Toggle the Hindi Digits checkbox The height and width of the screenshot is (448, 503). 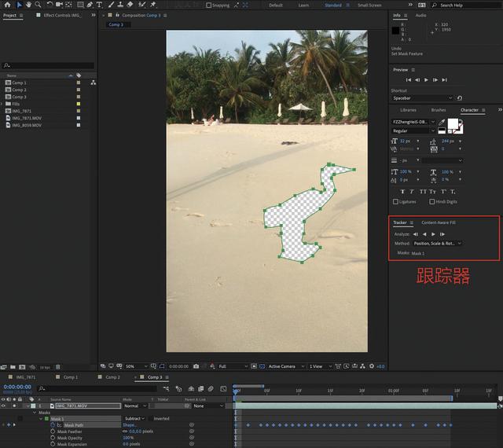click(x=431, y=201)
